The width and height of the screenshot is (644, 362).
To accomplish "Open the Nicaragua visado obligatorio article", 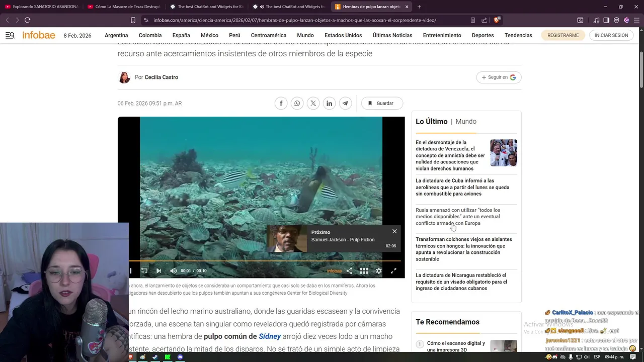I will (x=461, y=282).
